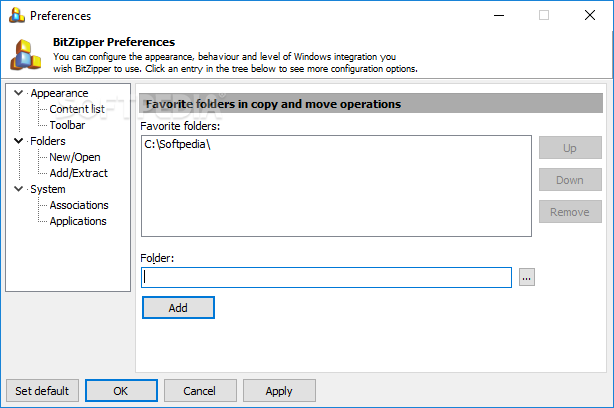
Task: Cancel the Preferences dialog
Action: (200, 391)
